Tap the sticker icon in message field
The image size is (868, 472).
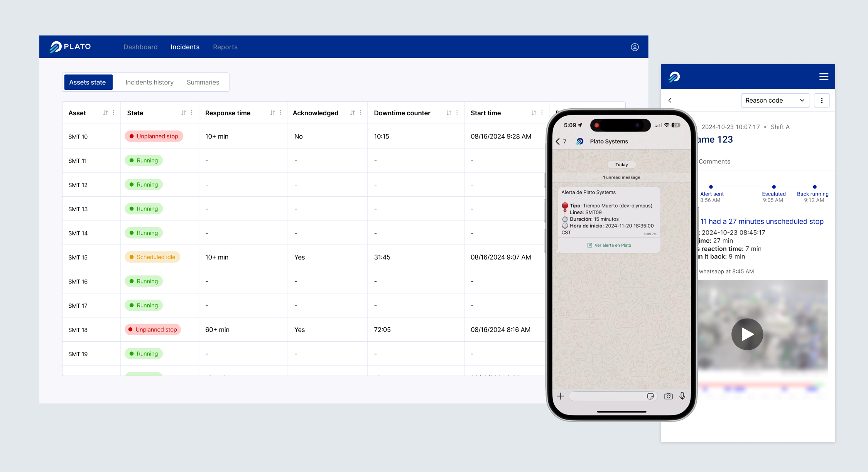tap(650, 396)
